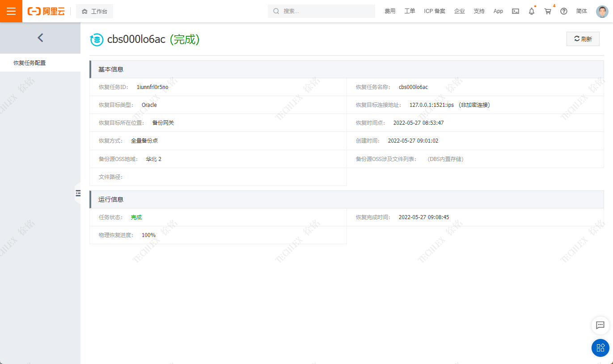Open the notification bell
613x364 pixels.
point(532,11)
